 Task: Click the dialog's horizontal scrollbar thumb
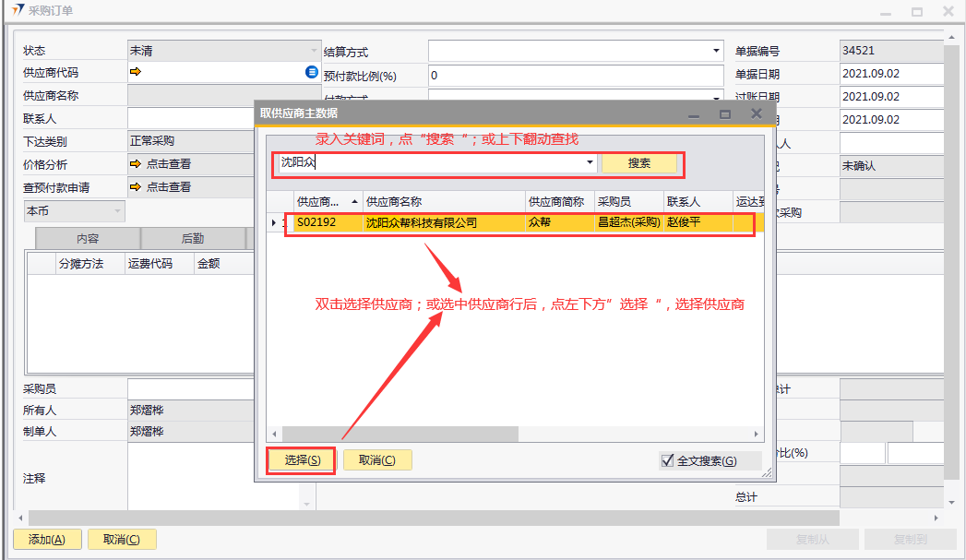click(400, 434)
